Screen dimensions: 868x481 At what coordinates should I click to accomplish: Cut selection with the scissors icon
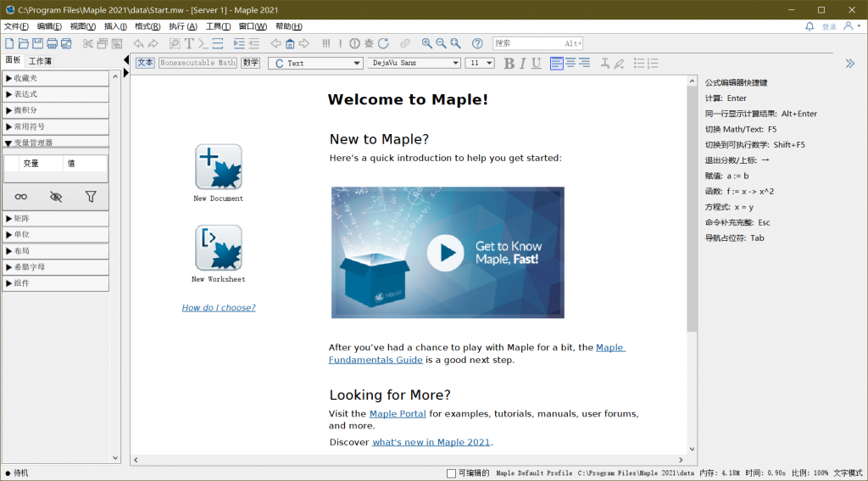tap(88, 43)
